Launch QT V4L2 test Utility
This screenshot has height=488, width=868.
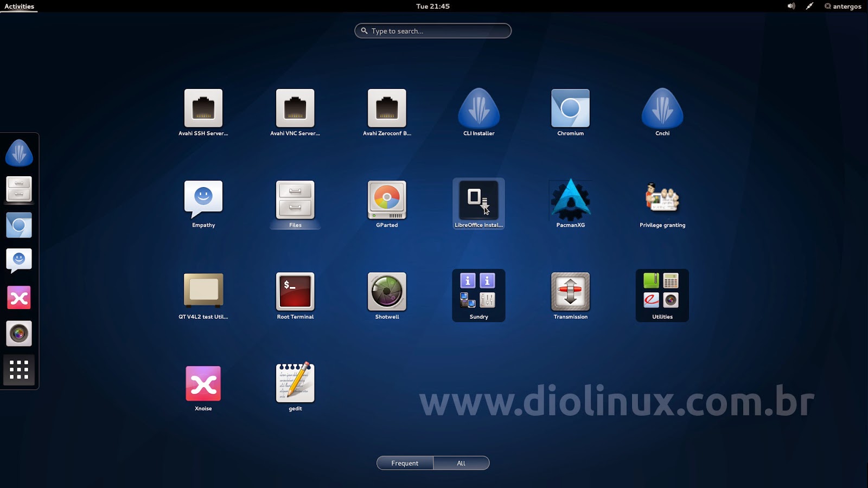click(x=203, y=296)
